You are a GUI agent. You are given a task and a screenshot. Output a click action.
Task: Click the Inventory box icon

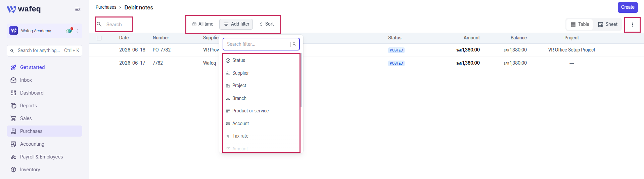point(13,170)
